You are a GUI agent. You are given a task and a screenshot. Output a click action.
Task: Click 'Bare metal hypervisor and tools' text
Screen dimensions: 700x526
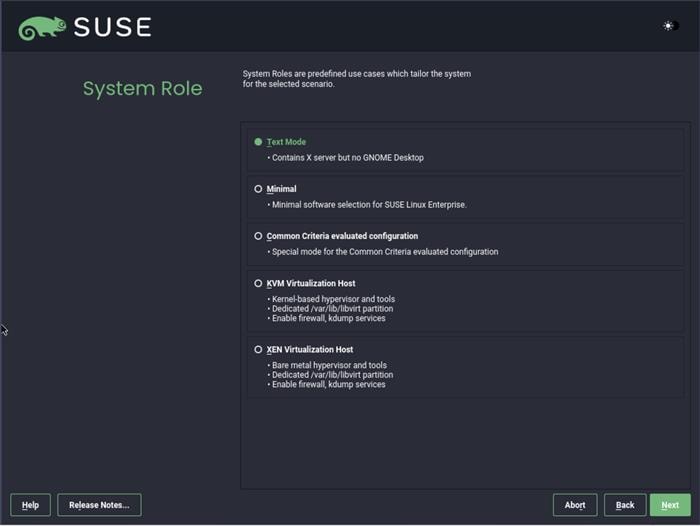tap(329, 365)
